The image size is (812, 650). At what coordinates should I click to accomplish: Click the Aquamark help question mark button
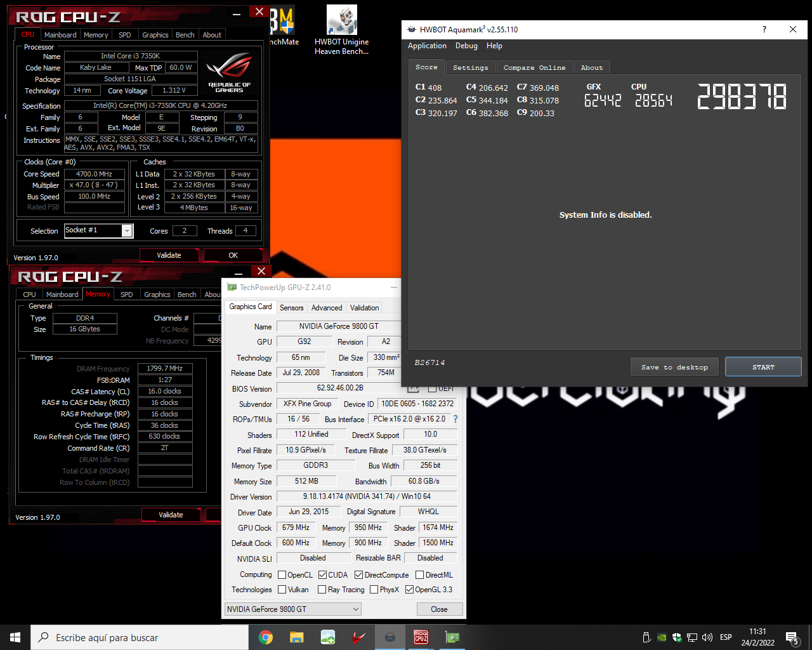click(x=764, y=29)
